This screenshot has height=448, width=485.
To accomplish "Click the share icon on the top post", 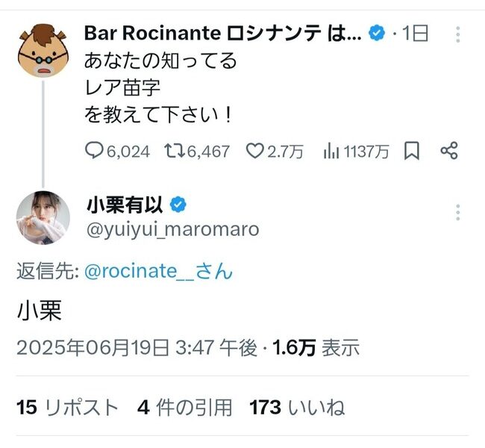I will pos(449,151).
